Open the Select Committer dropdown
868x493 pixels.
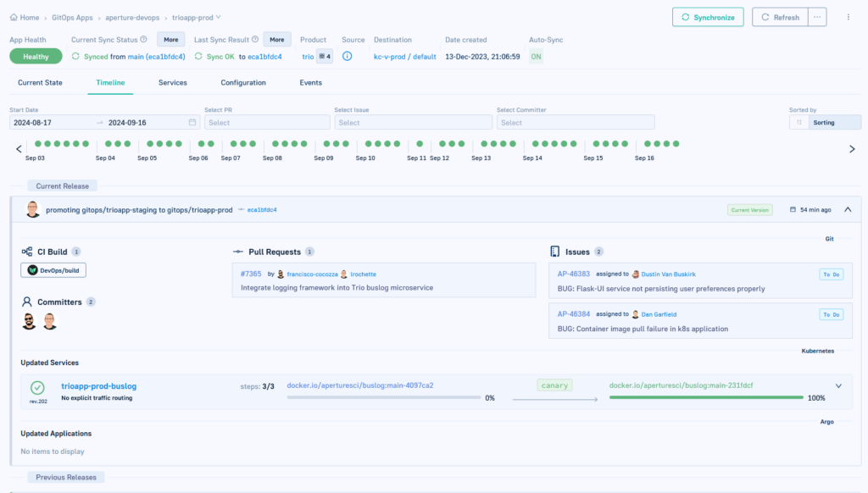(576, 123)
